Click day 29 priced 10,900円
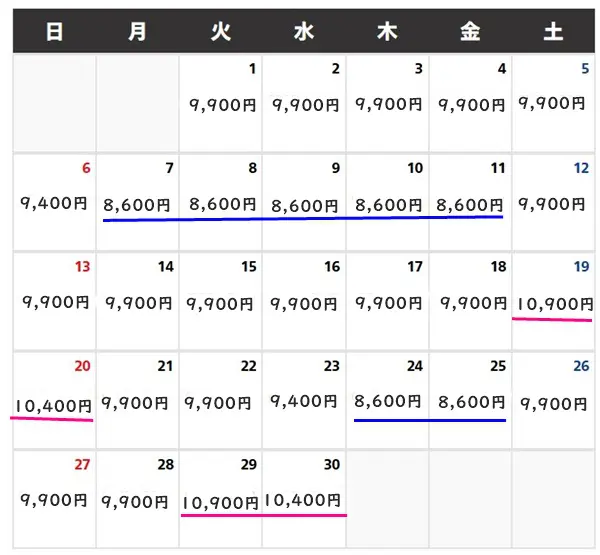Image resolution: width=600 pixels, height=555 pixels. 220,499
